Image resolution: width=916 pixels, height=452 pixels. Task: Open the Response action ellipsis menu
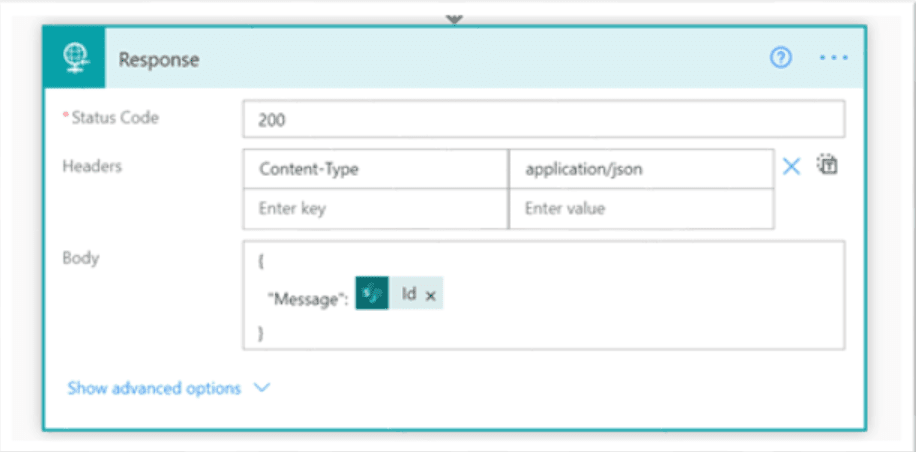tap(833, 58)
